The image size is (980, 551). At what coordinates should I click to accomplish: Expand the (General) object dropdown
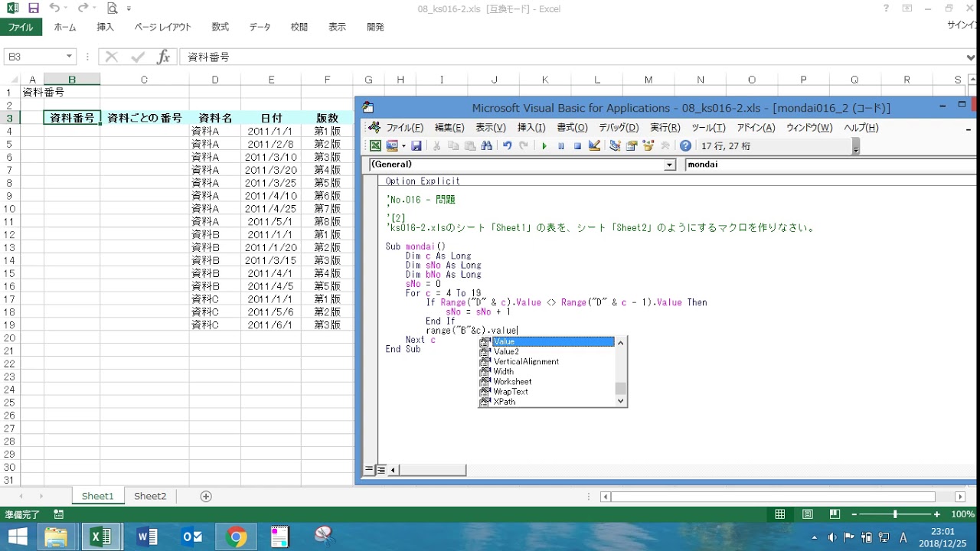pos(670,165)
